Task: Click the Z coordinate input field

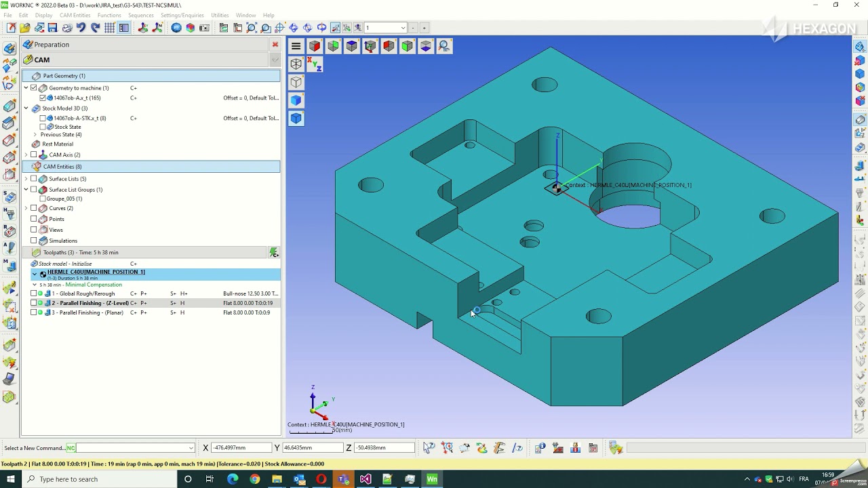Action: (384, 448)
